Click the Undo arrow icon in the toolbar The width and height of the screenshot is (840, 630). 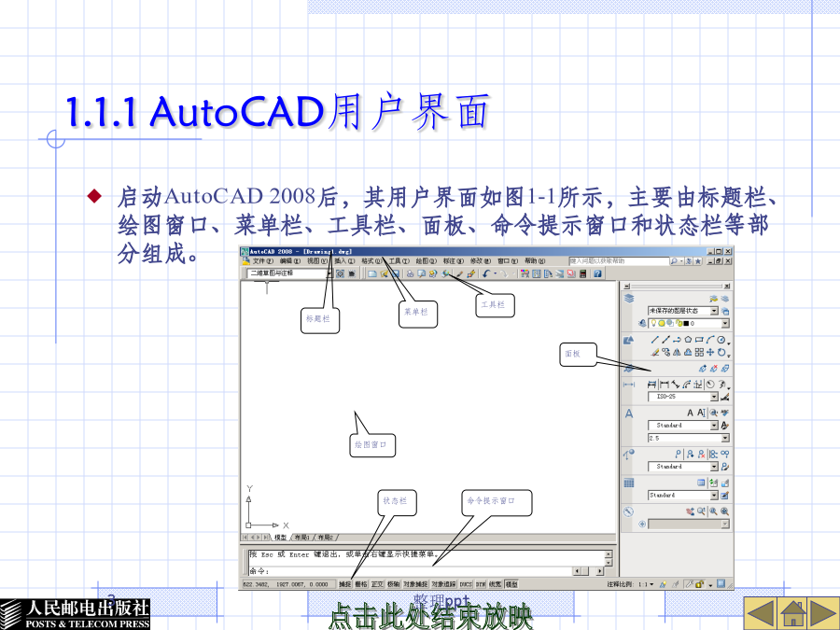(486, 273)
